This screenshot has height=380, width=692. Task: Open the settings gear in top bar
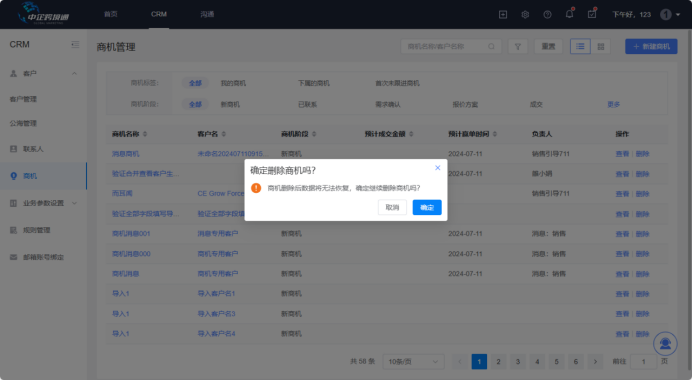click(x=525, y=15)
